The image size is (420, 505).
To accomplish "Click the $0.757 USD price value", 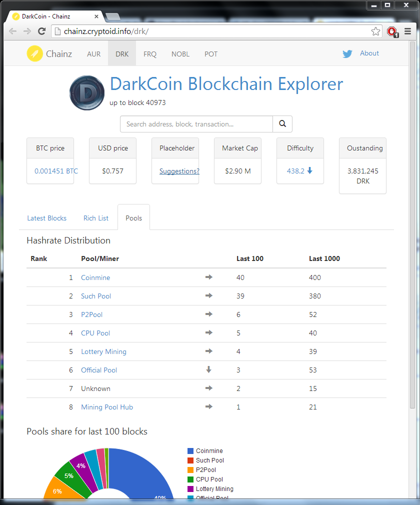I will 112,171.
